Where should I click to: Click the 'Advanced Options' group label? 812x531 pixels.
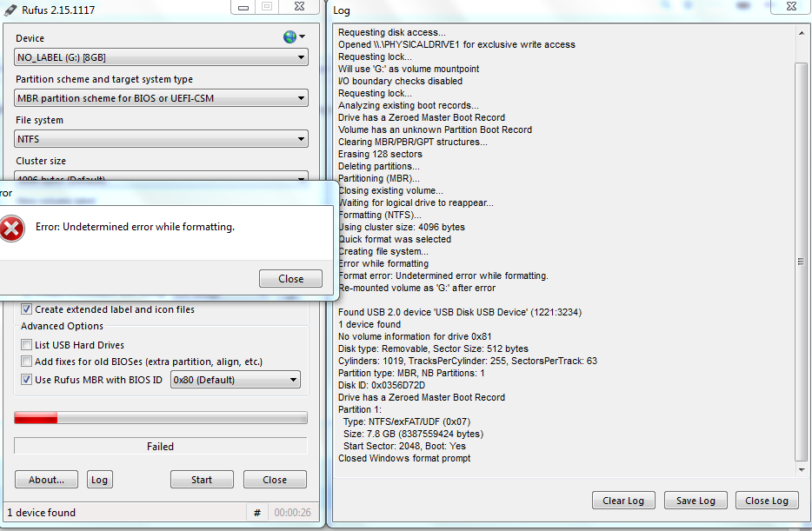coord(62,326)
